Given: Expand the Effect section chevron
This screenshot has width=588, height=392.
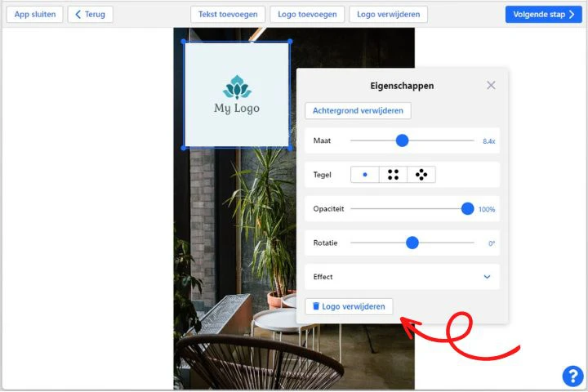Looking at the screenshot, I should [x=487, y=277].
